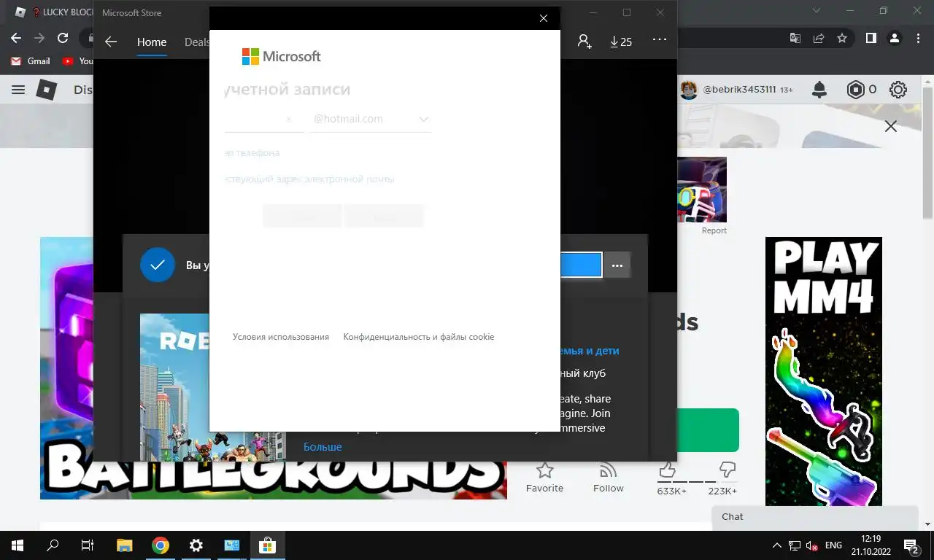
Task: Favorite the game with star icon
Action: 544,478
